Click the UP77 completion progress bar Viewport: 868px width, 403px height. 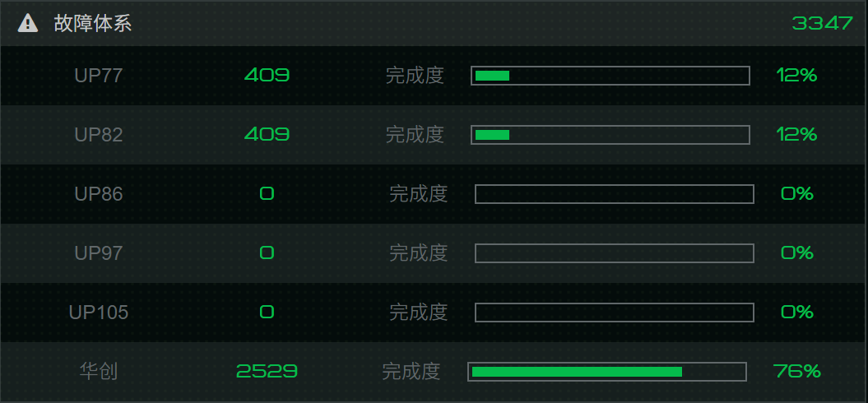610,76
